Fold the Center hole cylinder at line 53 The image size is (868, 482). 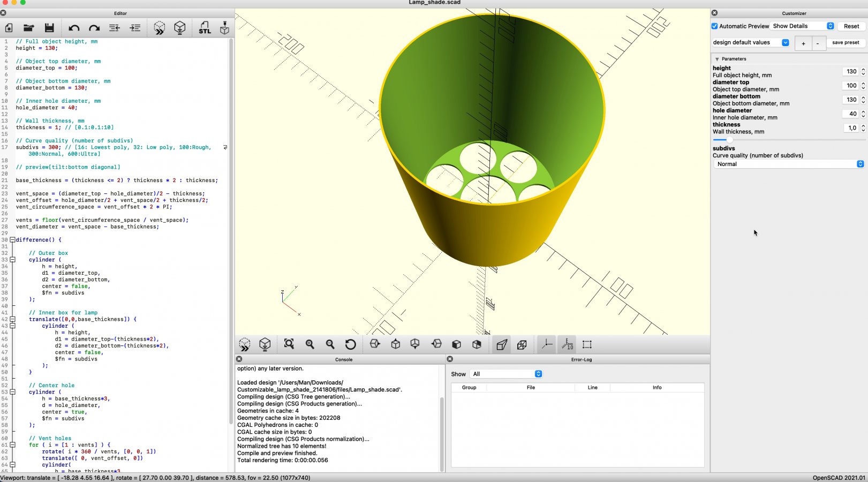[12, 392]
